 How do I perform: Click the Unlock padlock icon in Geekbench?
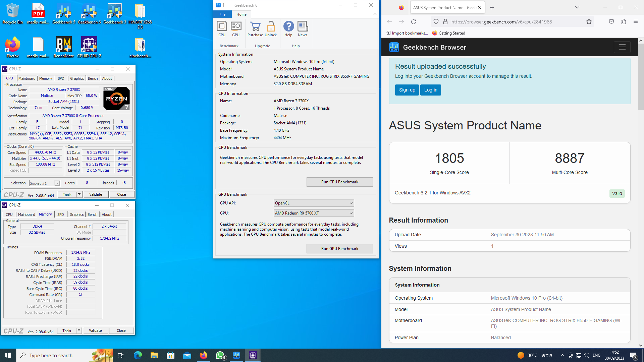271,29
